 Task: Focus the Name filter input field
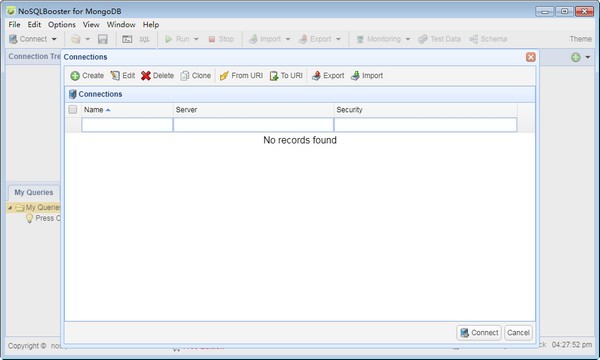(127, 125)
